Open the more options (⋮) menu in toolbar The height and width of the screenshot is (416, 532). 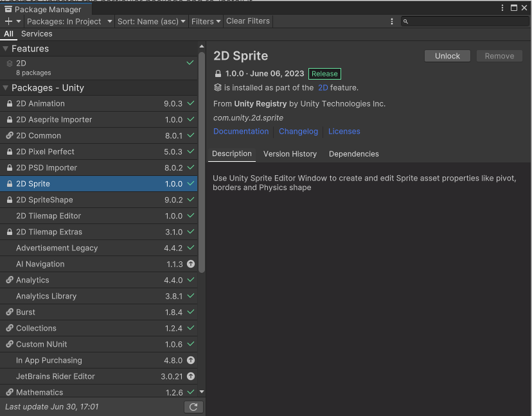click(392, 21)
